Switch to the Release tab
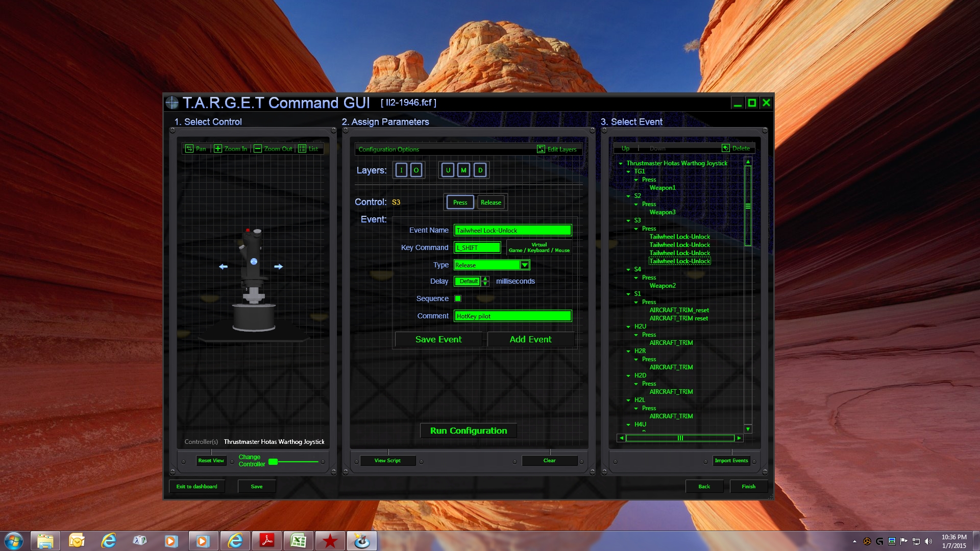Image resolution: width=980 pixels, height=551 pixels. (491, 202)
